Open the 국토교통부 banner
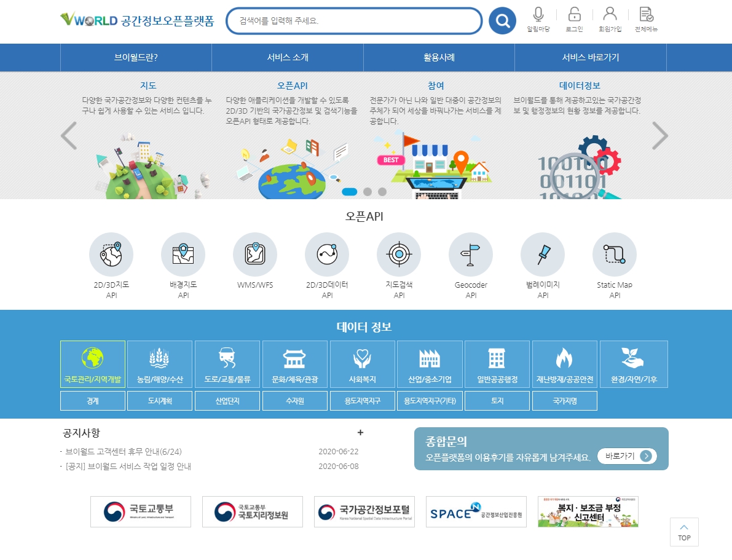This screenshot has height=560, width=732. pos(141,511)
